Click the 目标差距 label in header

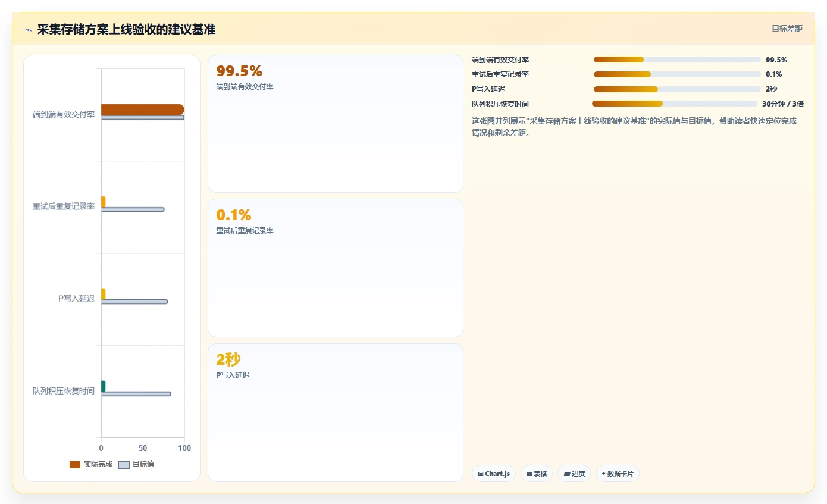pos(787,29)
